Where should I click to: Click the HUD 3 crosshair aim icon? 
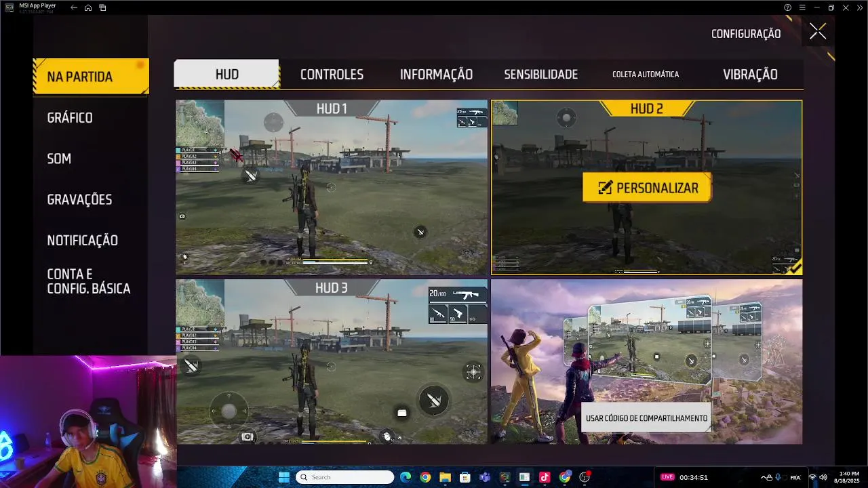pyautogui.click(x=473, y=371)
